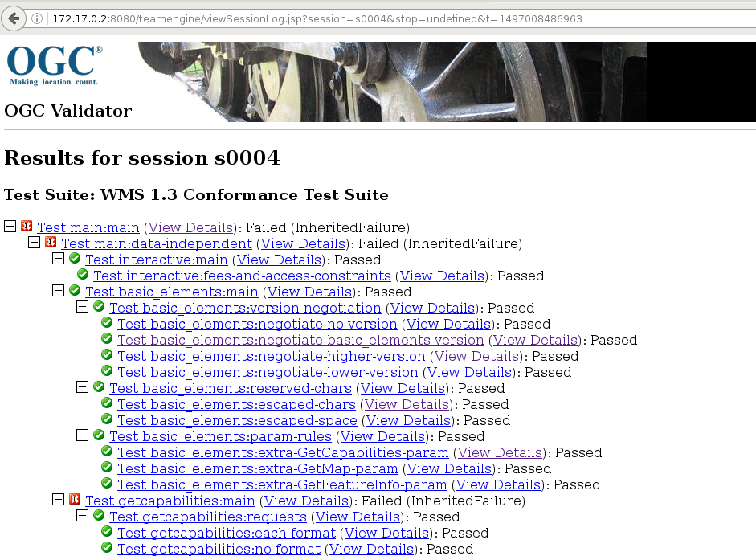This screenshot has height=556, width=756.
Task: Open Test main:data-independent link
Action: tap(157, 243)
